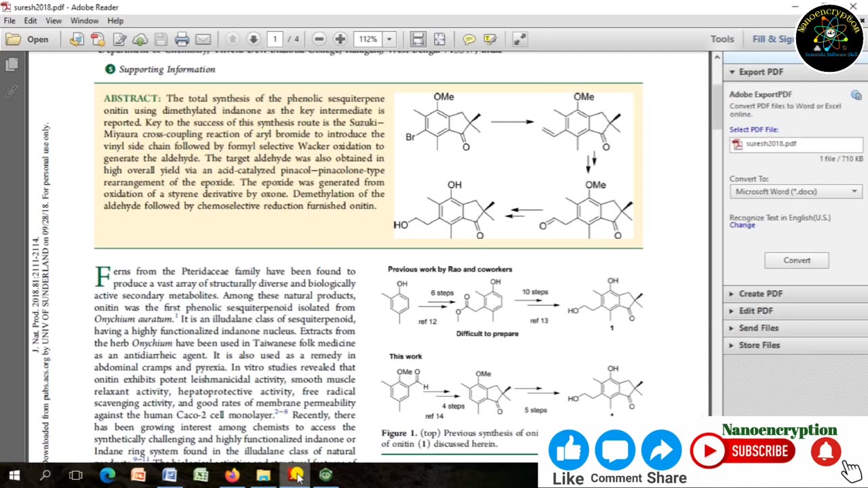
Task: Open the Windows Start menu
Action: (x=14, y=475)
